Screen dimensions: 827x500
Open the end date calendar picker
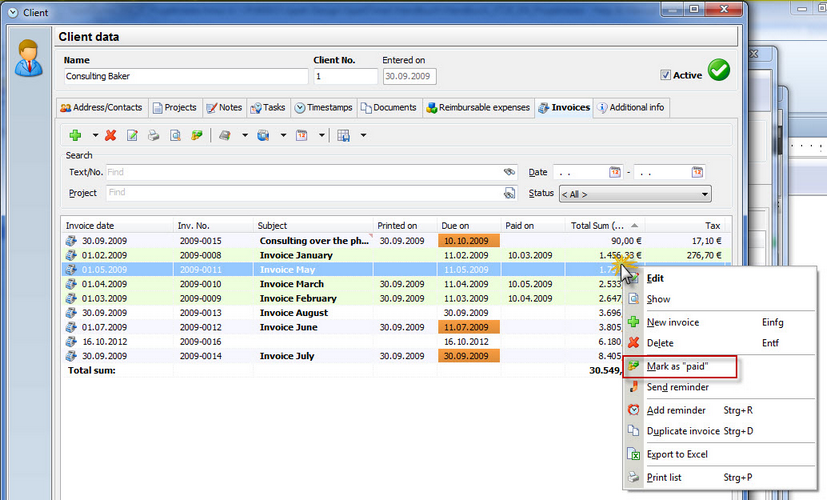pyautogui.click(x=697, y=172)
